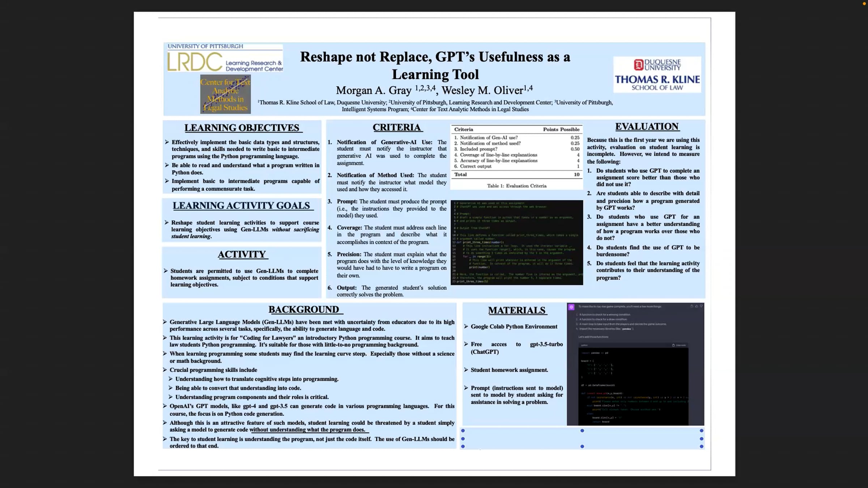868x488 pixels.
Task: Grab bottom-middle handle of selected box
Action: tap(582, 446)
